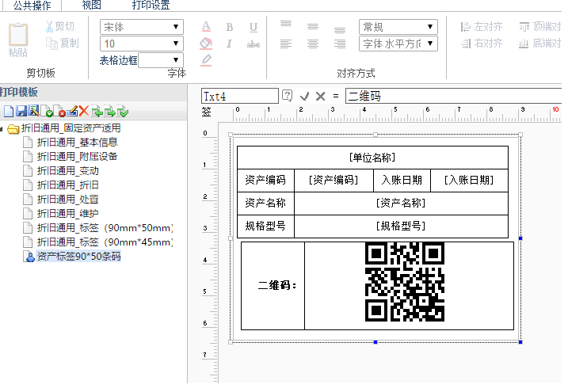
Task: Click the sheet with green check icon
Action: 123,112
